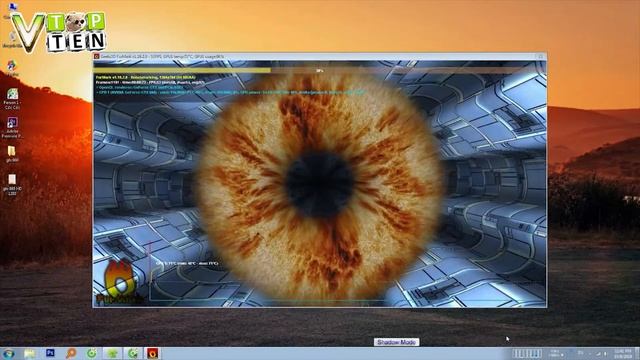The image size is (640, 360).
Task: Select the Person 1 desktop shortcut
Action: (12, 98)
